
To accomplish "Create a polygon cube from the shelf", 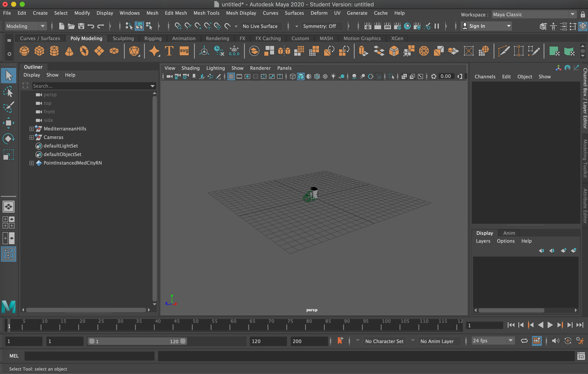I will pos(39,51).
